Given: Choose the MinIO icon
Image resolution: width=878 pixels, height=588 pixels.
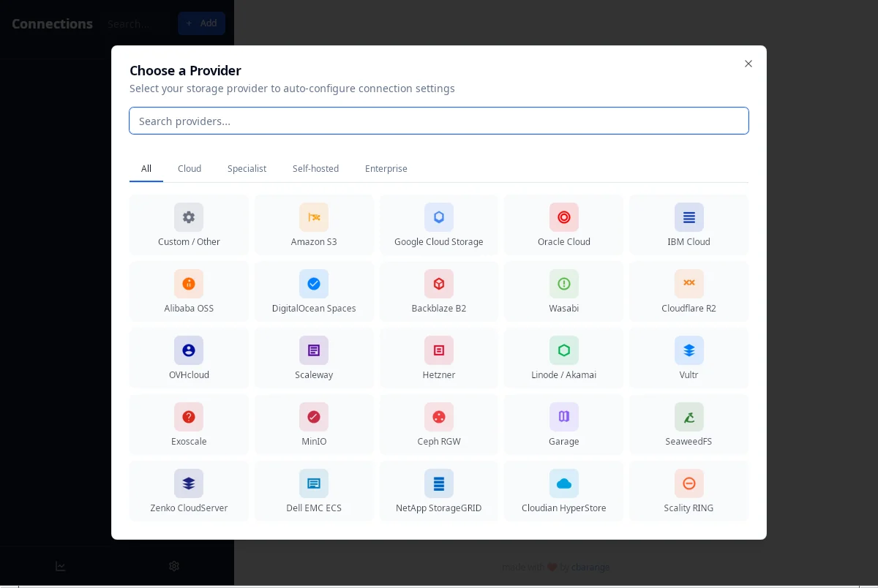Looking at the screenshot, I should [x=314, y=417].
